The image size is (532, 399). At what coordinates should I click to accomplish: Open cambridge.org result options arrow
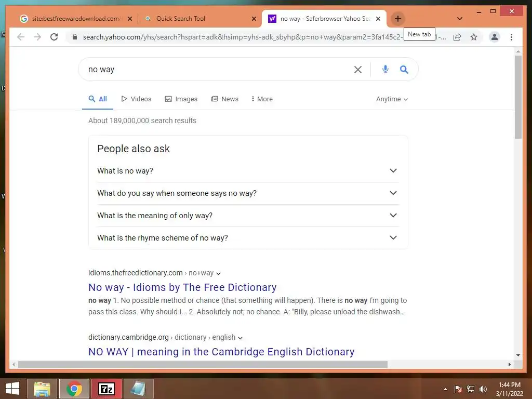[x=240, y=338]
